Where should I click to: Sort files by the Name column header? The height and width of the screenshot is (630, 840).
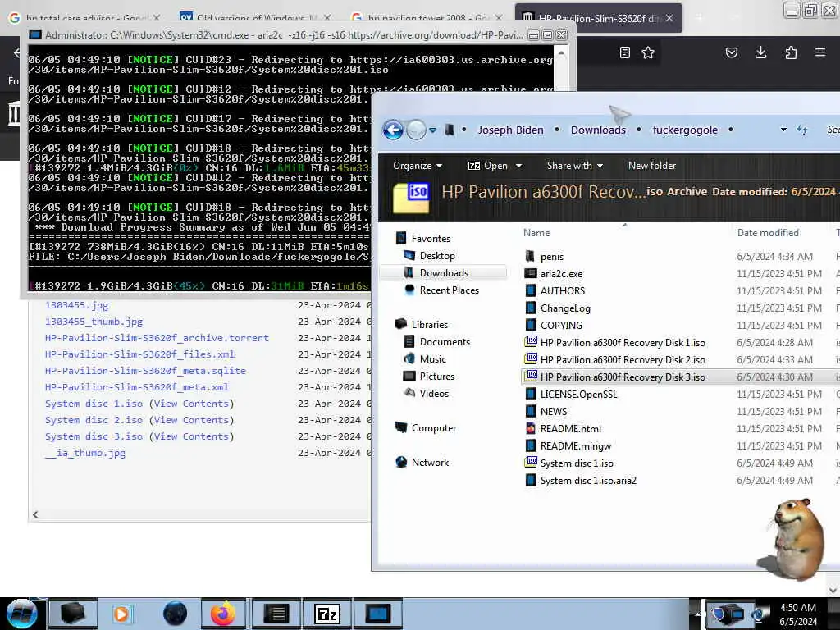pyautogui.click(x=536, y=232)
